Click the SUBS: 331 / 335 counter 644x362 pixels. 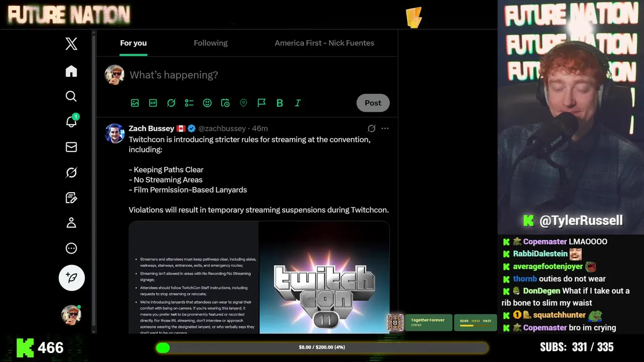(577, 347)
